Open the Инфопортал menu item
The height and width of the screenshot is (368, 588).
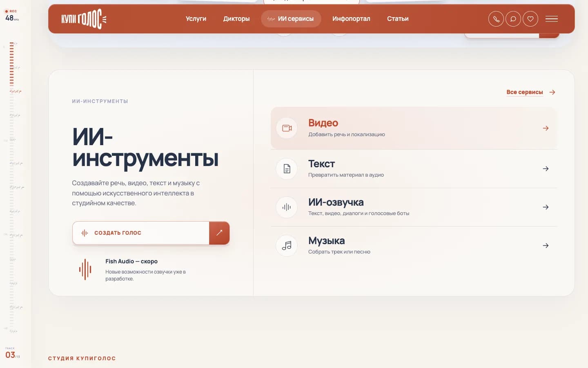pos(351,19)
